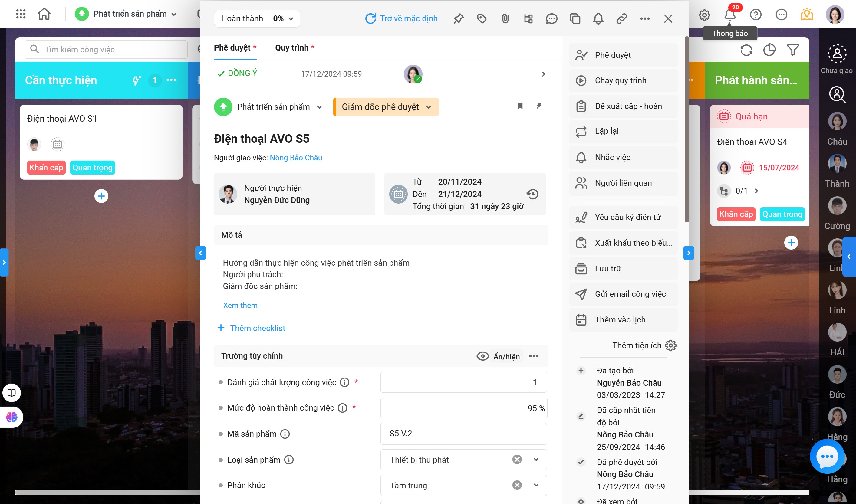The height and width of the screenshot is (504, 856).
Task: Toggle the pushpin icon beside bookmark
Action: (538, 106)
